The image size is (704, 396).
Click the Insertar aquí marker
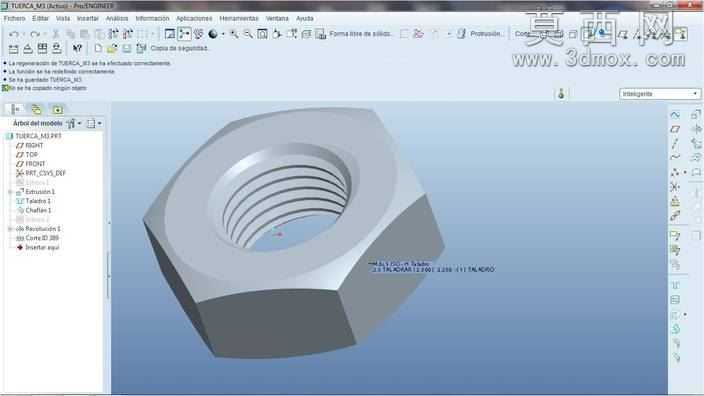pyautogui.click(x=42, y=247)
